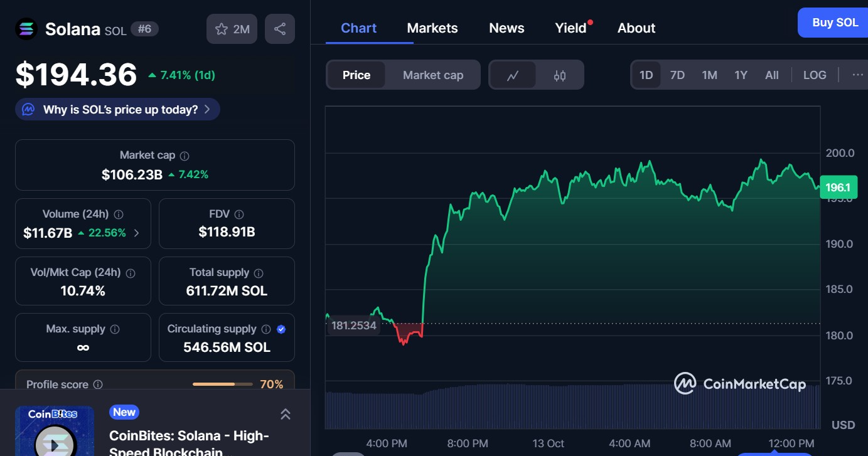The width and height of the screenshot is (868, 456).
Task: Open the chart options ellipsis menu
Action: [x=857, y=75]
